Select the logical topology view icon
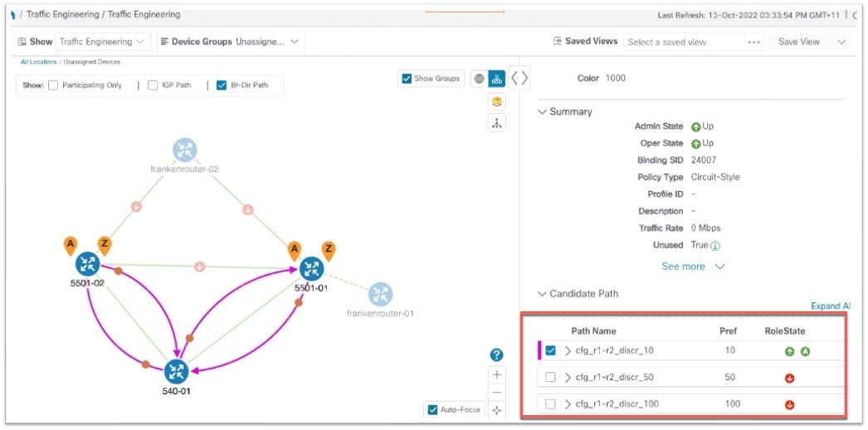This screenshot has height=430, width=868. pos(496,79)
